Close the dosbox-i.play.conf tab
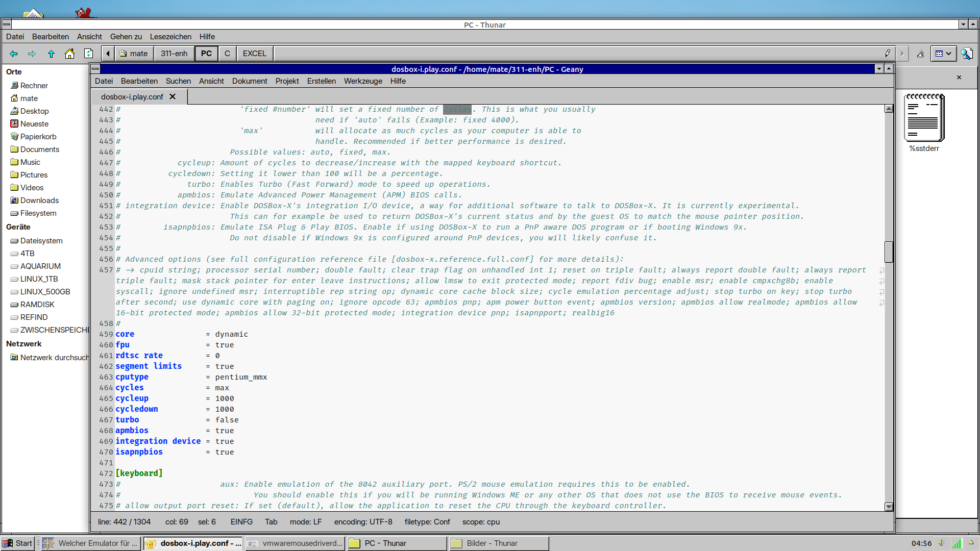This screenshot has width=980, height=551. (173, 96)
